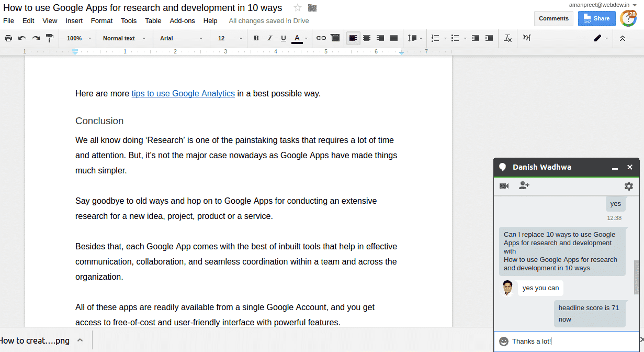Open the text color picker
Screen dimensions: 644x352
[x=297, y=38]
